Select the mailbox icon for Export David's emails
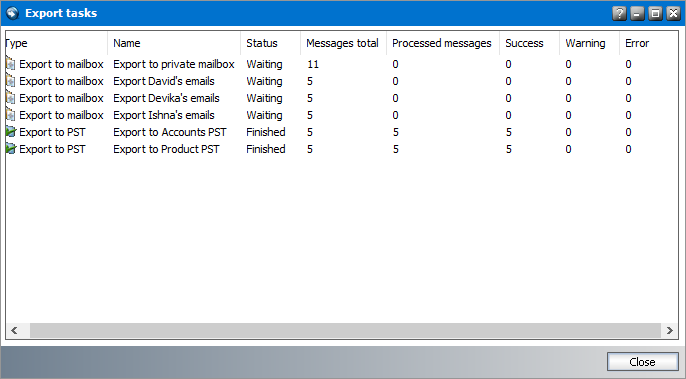The width and height of the screenshot is (686, 379). click(10, 81)
